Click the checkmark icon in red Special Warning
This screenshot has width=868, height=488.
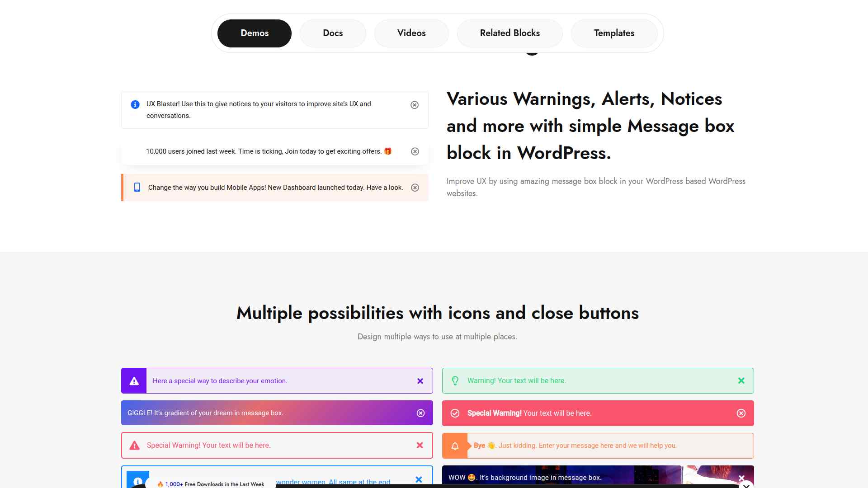tap(455, 413)
